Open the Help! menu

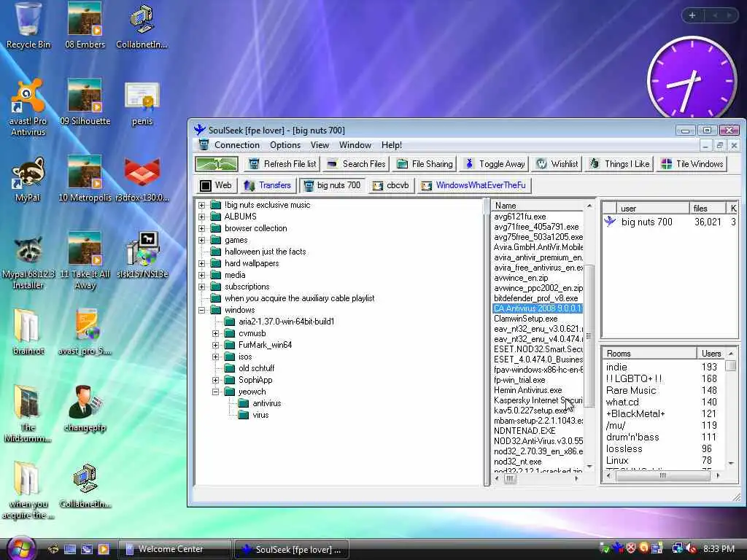point(391,145)
